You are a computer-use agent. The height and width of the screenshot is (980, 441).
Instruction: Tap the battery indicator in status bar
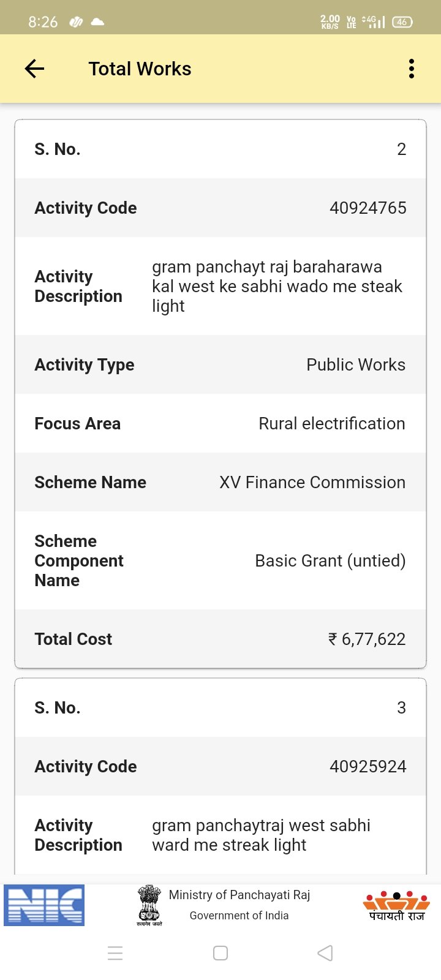402,22
